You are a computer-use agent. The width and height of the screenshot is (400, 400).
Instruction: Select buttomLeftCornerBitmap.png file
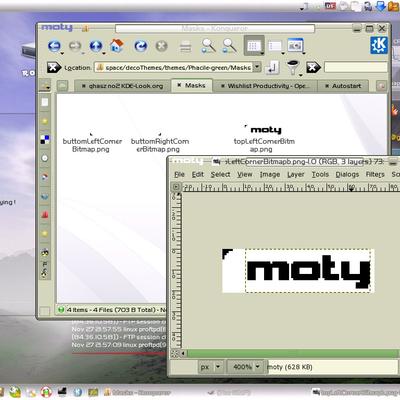[x=92, y=142]
